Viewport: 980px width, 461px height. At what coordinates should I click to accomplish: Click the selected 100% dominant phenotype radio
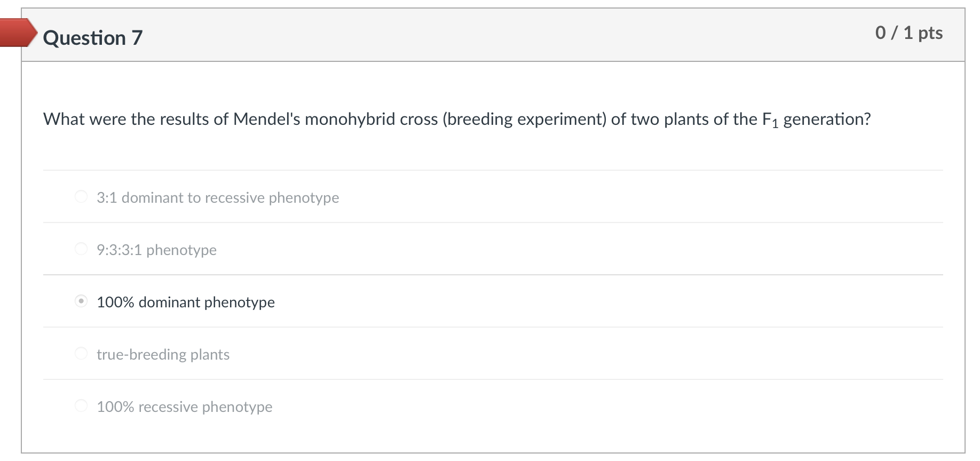[x=81, y=301]
